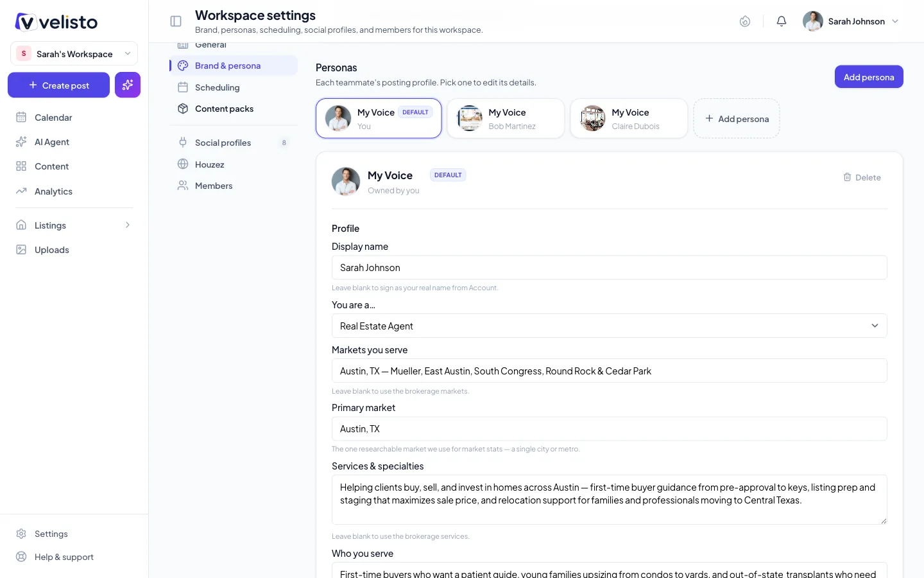Screen dimensions: 924x578
Task: Click the Content grid icon
Action: 21,166
